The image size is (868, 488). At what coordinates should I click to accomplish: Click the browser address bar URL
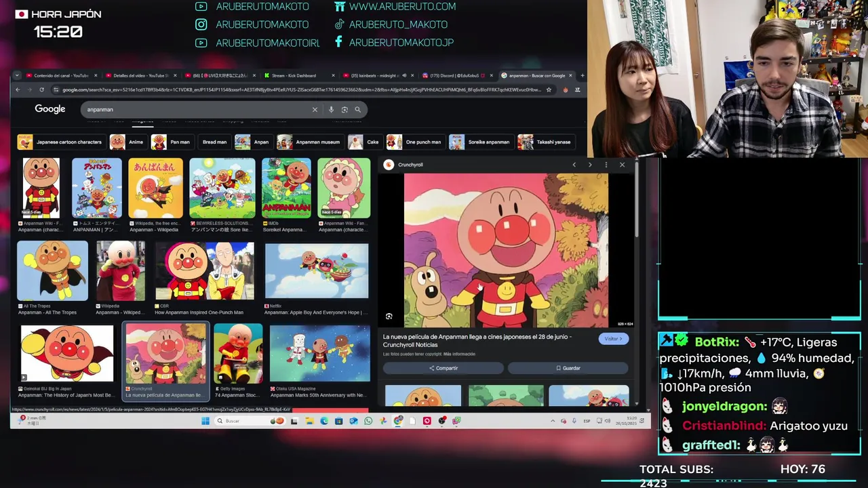pos(302,89)
